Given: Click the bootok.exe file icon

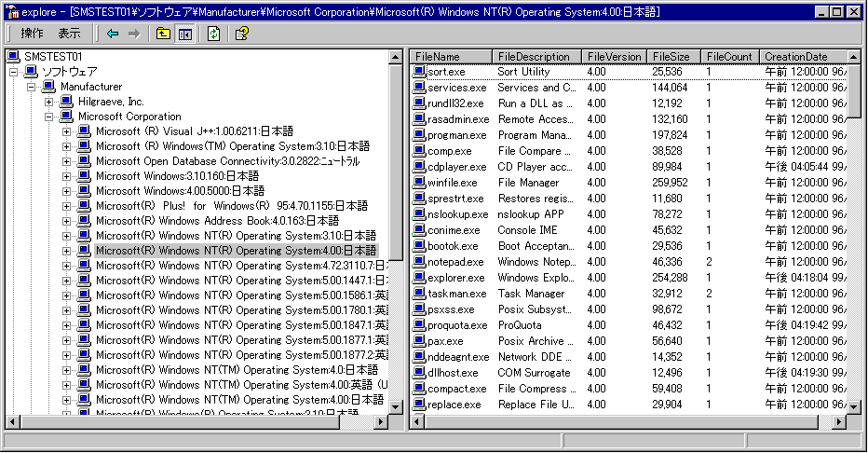Looking at the screenshot, I should point(420,246).
